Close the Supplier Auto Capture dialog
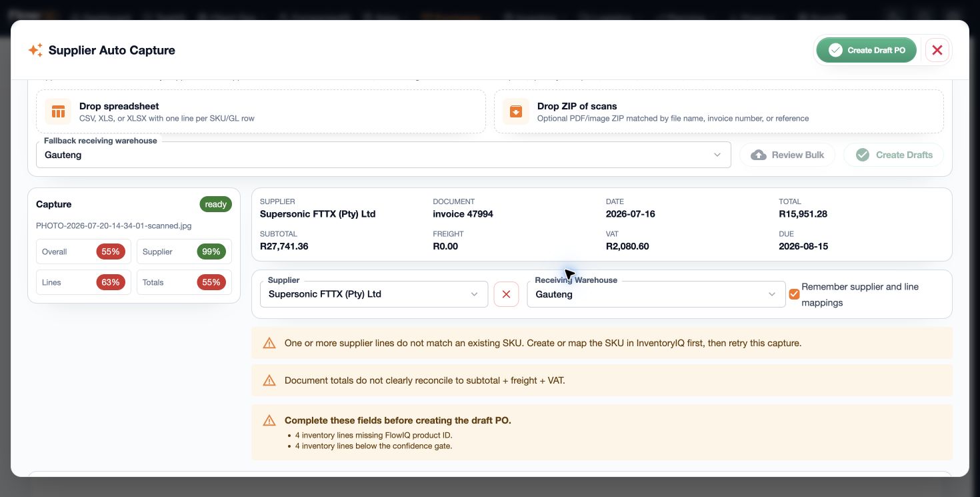Screen dimensions: 980x497 (937, 50)
